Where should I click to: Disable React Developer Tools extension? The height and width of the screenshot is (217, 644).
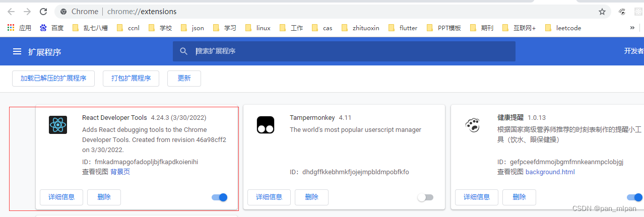220,197
